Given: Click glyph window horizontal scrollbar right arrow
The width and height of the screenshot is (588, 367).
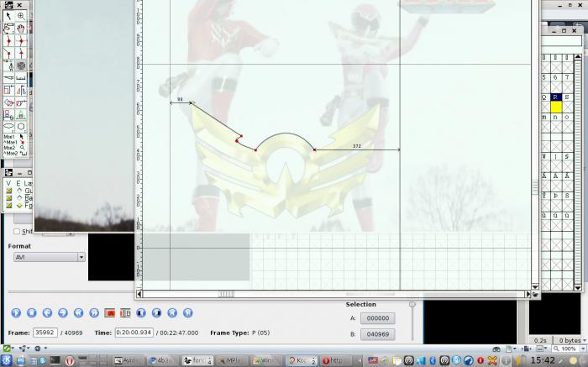Looking at the screenshot, I should click(528, 294).
